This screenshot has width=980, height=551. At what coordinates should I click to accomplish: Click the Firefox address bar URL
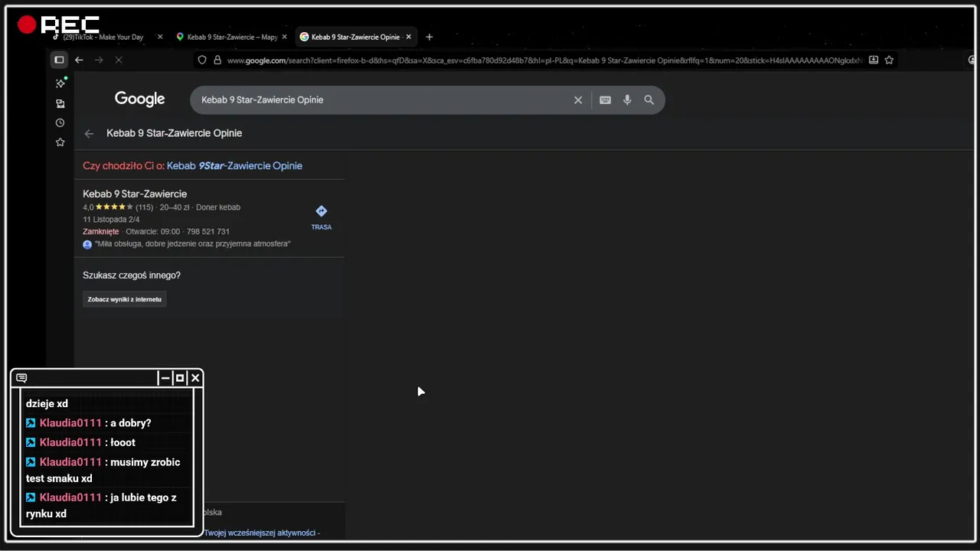pyautogui.click(x=544, y=60)
